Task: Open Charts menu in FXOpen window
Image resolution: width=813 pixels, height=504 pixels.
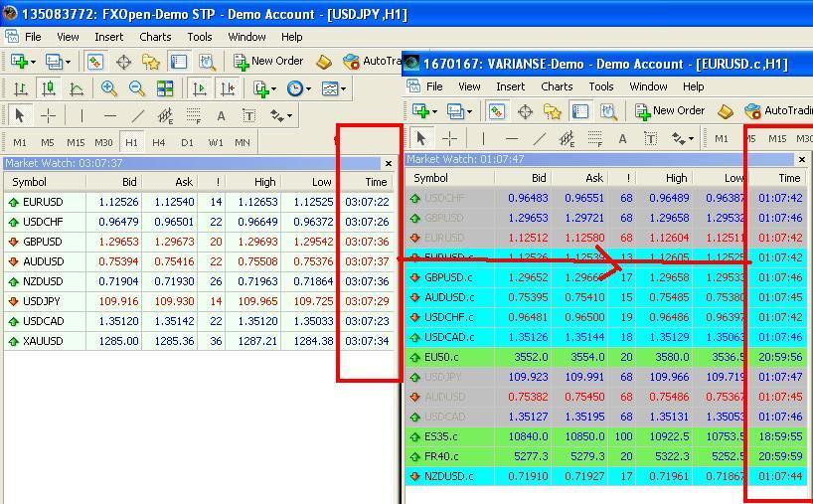Action: point(155,37)
